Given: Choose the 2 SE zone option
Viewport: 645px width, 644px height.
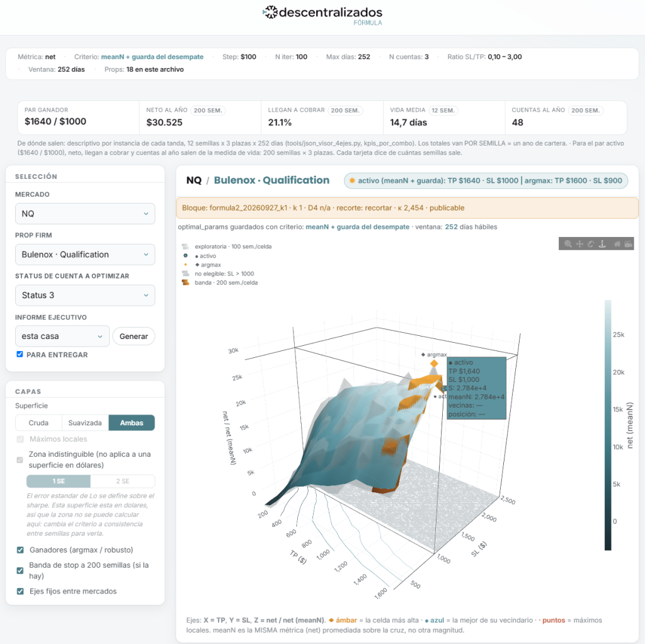Looking at the screenshot, I should 123,481.
